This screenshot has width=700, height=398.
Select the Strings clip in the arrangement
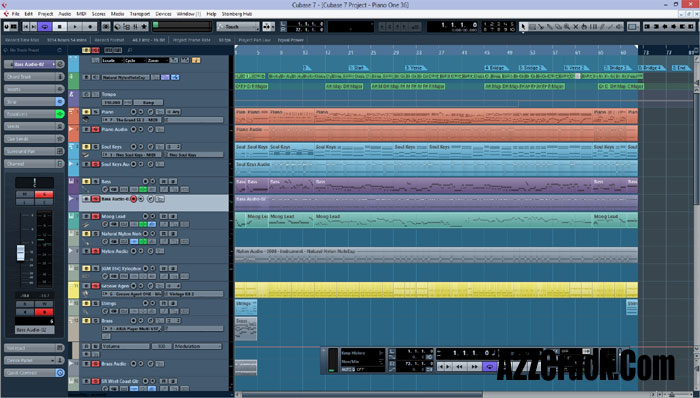pyautogui.click(x=246, y=307)
